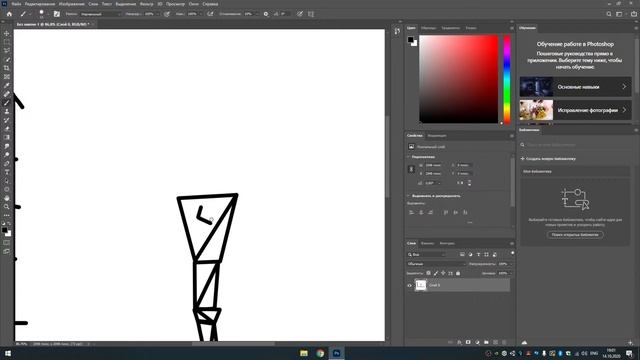Select the Rectangular Marquee tool

coord(7,42)
